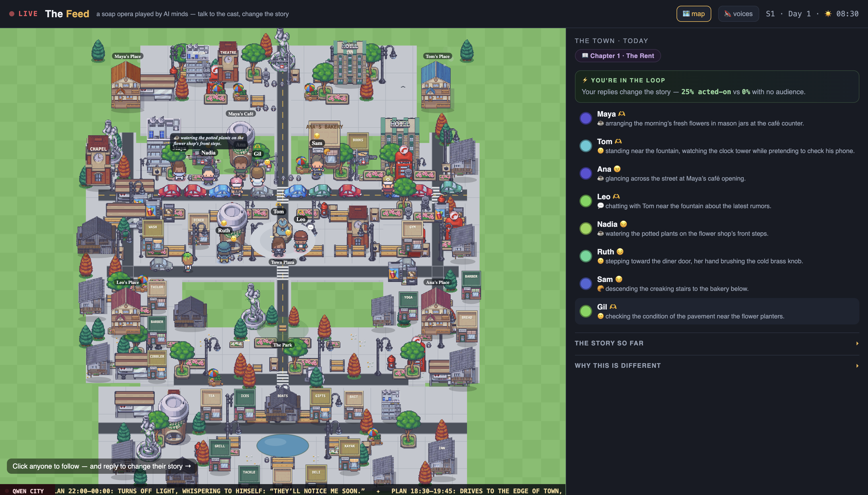The width and height of the screenshot is (868, 495).
Task: Click the DINER sign on the map
Action: (199, 220)
